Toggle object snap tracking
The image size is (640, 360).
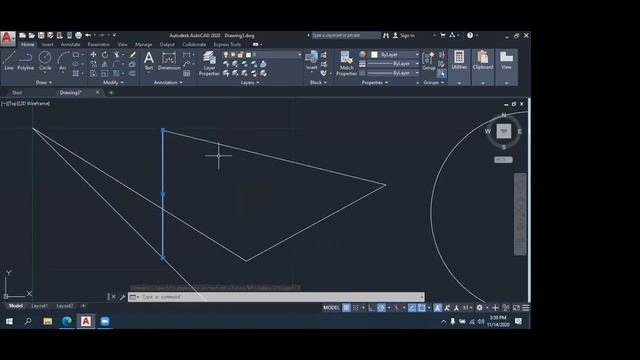point(412,308)
